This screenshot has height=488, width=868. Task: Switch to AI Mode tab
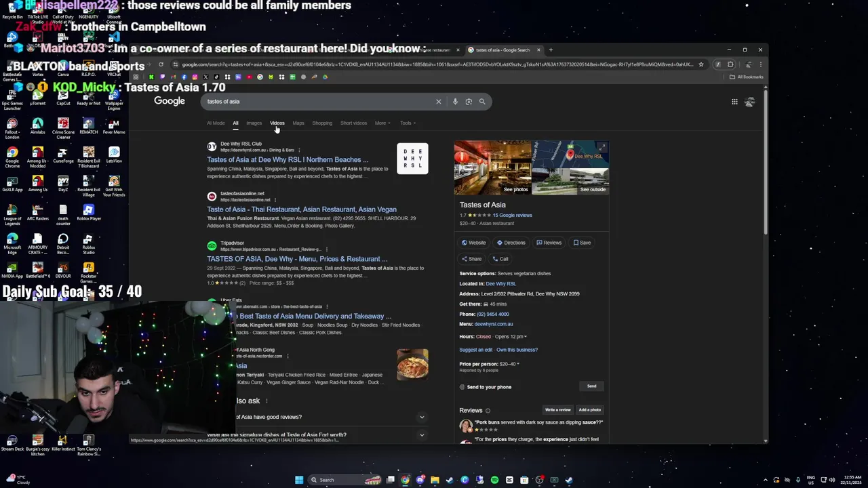click(x=216, y=123)
